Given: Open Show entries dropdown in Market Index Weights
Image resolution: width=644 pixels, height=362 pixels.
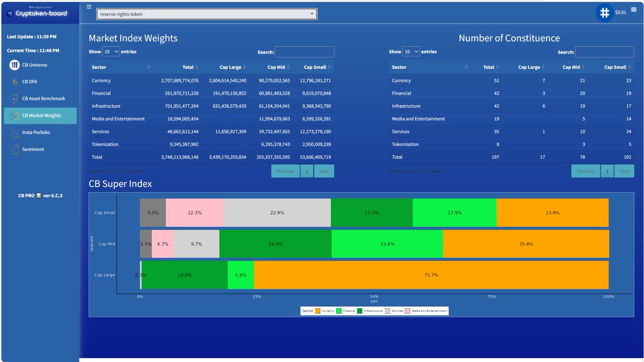Looking at the screenshot, I should point(111,52).
